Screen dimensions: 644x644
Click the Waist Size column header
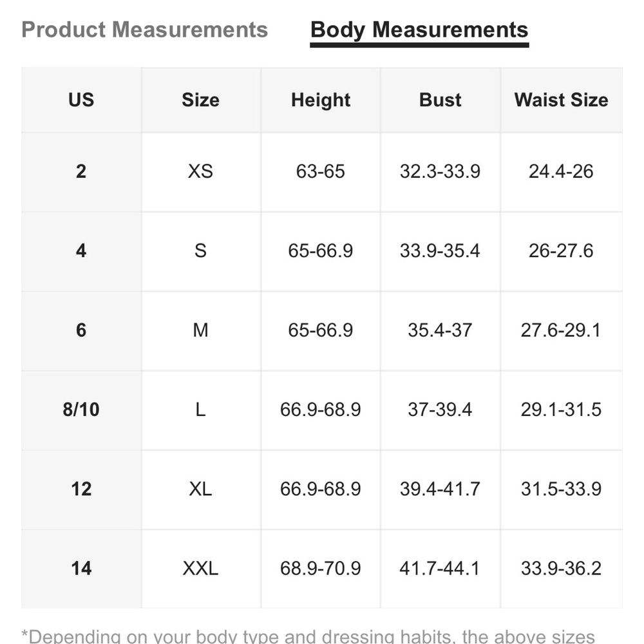coord(561,100)
